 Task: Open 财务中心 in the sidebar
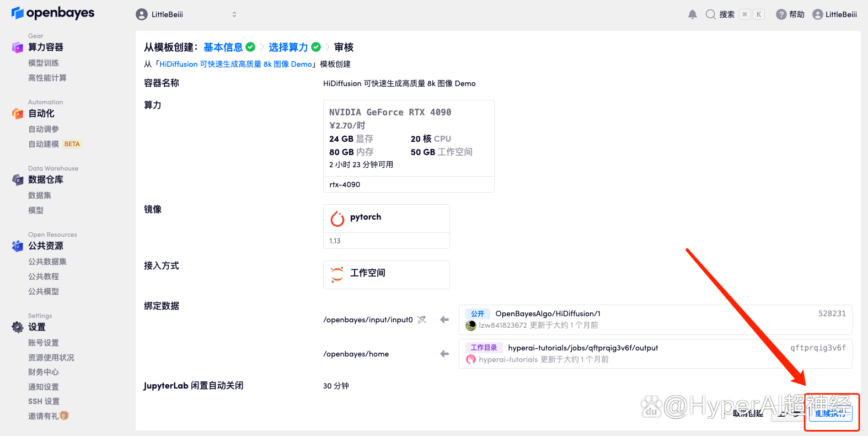(x=44, y=372)
